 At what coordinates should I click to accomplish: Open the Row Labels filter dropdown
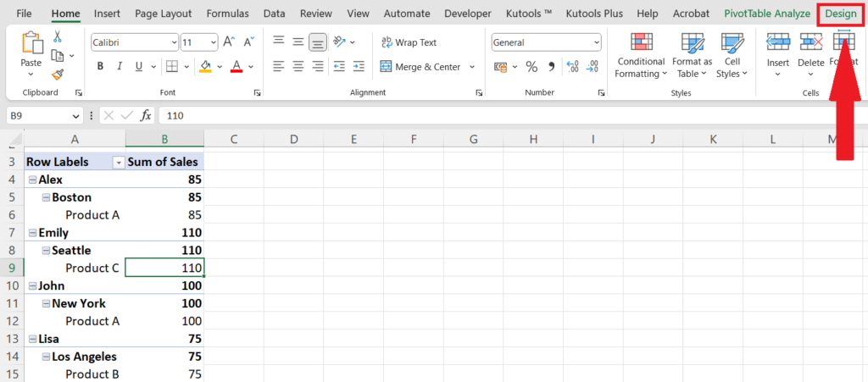119,162
